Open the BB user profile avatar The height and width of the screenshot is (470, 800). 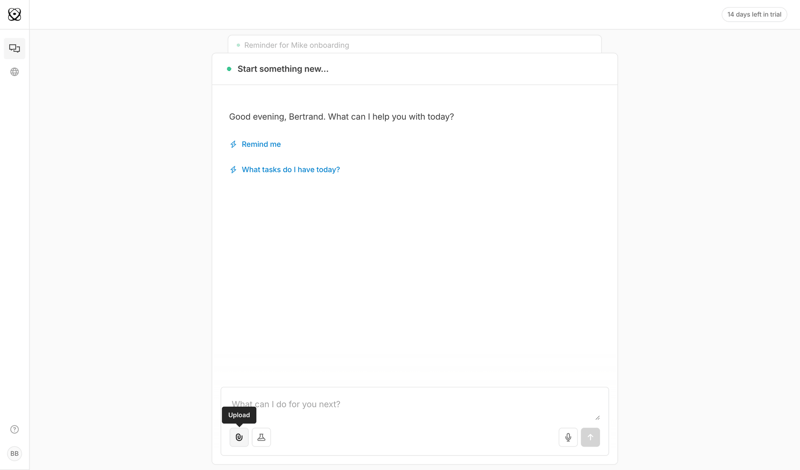(14, 453)
